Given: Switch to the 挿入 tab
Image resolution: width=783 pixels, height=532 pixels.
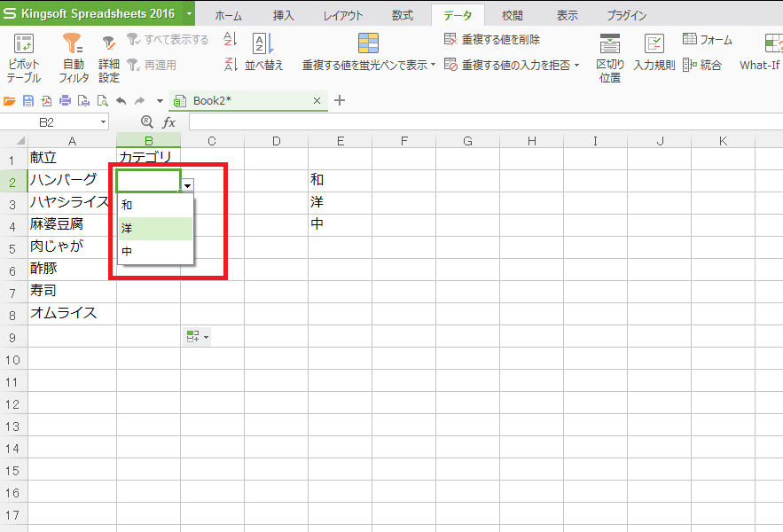Looking at the screenshot, I should pyautogui.click(x=283, y=15).
